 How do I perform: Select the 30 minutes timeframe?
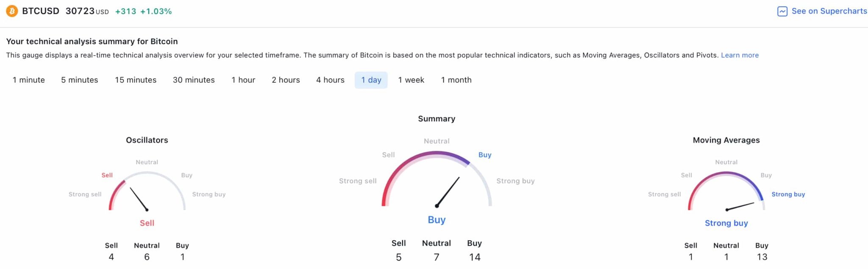pyautogui.click(x=194, y=80)
